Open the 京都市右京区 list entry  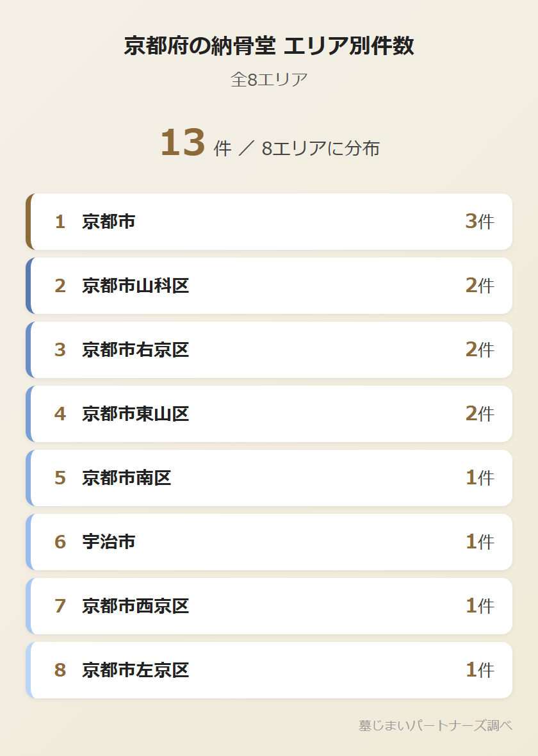269,350
